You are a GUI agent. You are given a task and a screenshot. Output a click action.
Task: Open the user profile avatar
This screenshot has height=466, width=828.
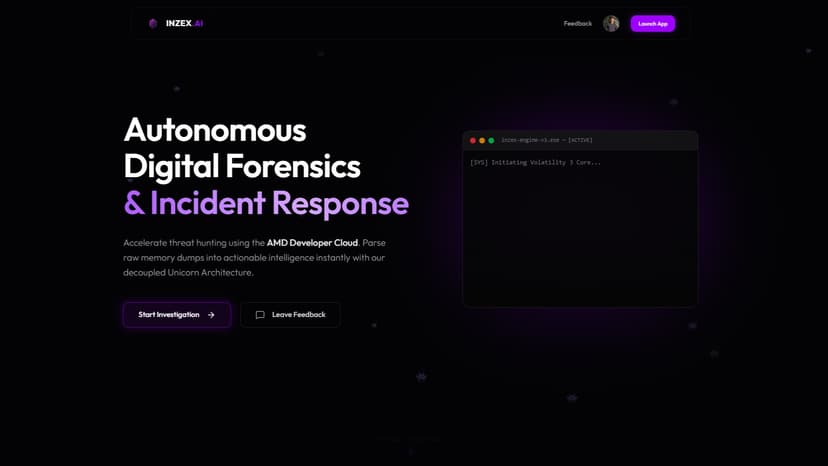click(611, 23)
